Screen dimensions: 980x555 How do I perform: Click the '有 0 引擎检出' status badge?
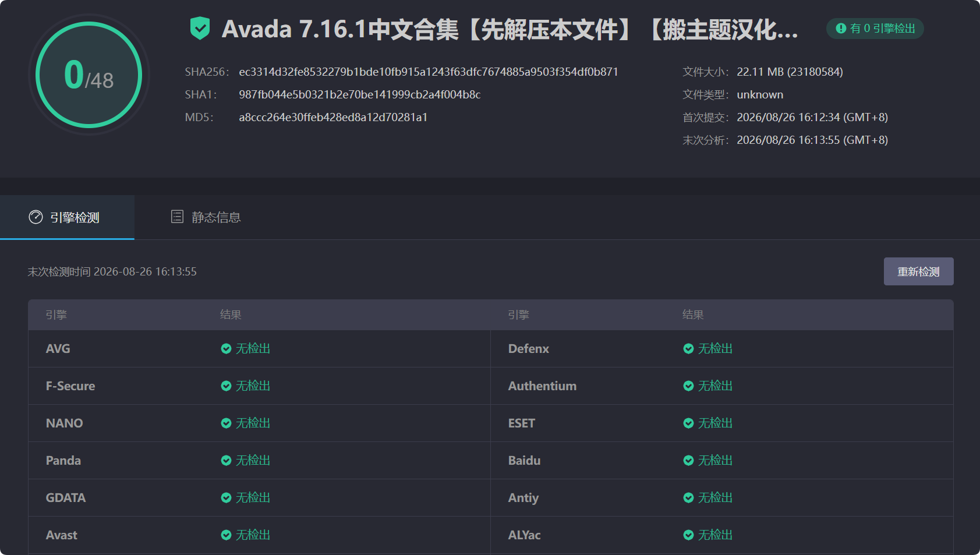click(875, 29)
